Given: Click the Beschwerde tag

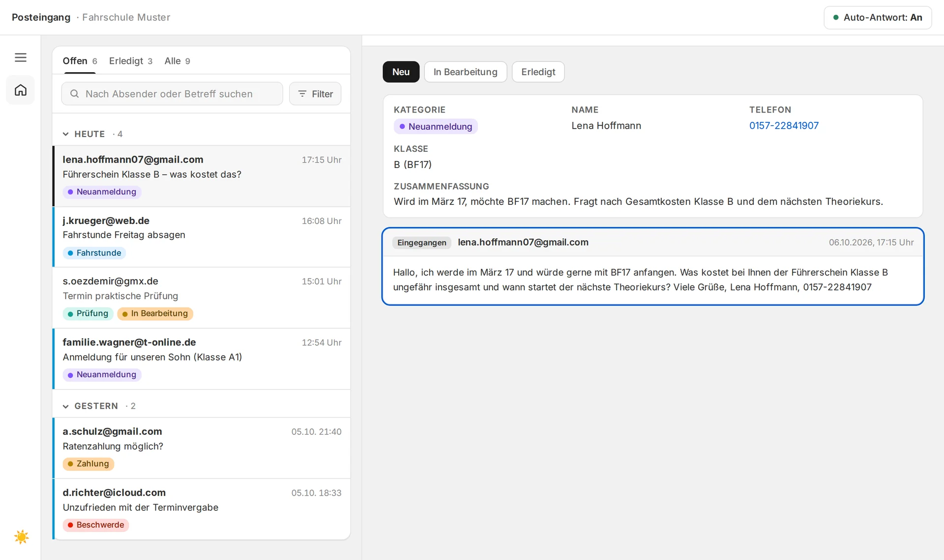Looking at the screenshot, I should coord(95,525).
